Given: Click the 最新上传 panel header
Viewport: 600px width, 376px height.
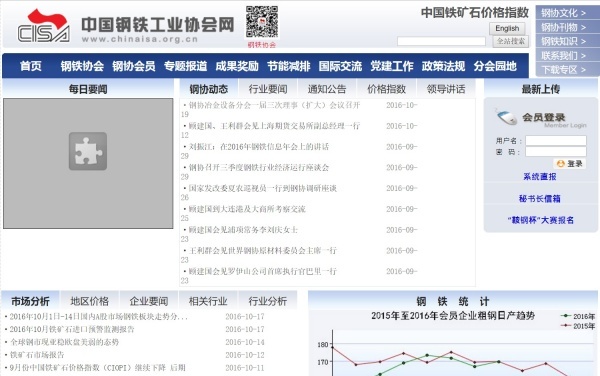Looking at the screenshot, I should (x=541, y=89).
